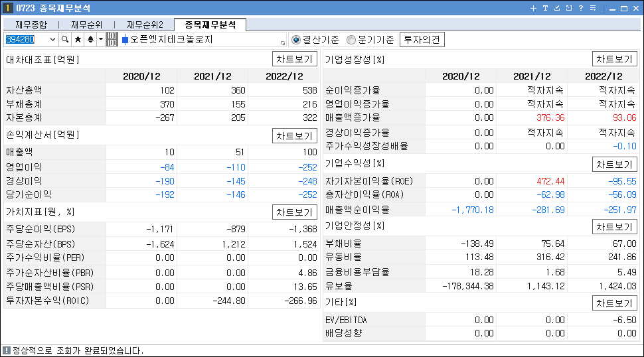The width and height of the screenshot is (644, 357).
Task: Click the 배당성향 row label
Action: [344, 333]
